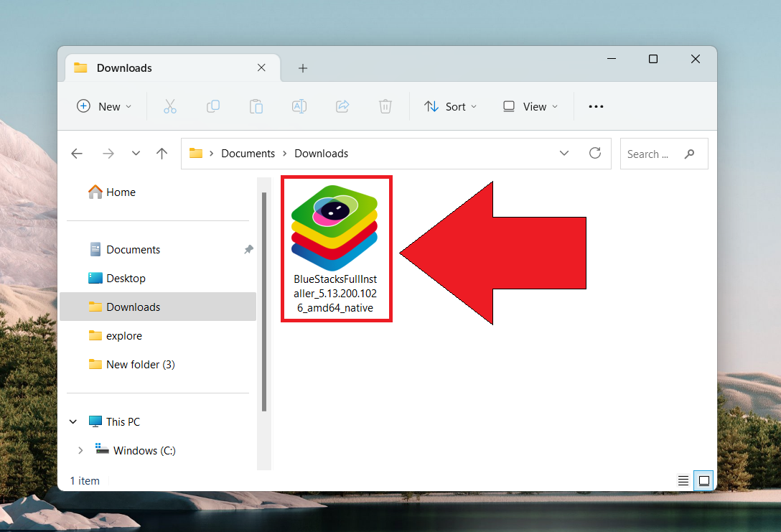Go up to the Documents folder
781x532 pixels.
tap(162, 153)
